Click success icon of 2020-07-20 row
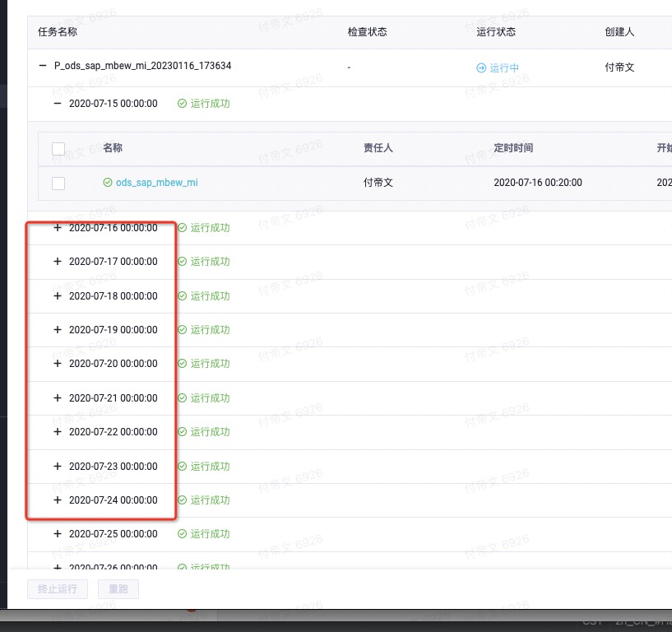 pyautogui.click(x=182, y=363)
